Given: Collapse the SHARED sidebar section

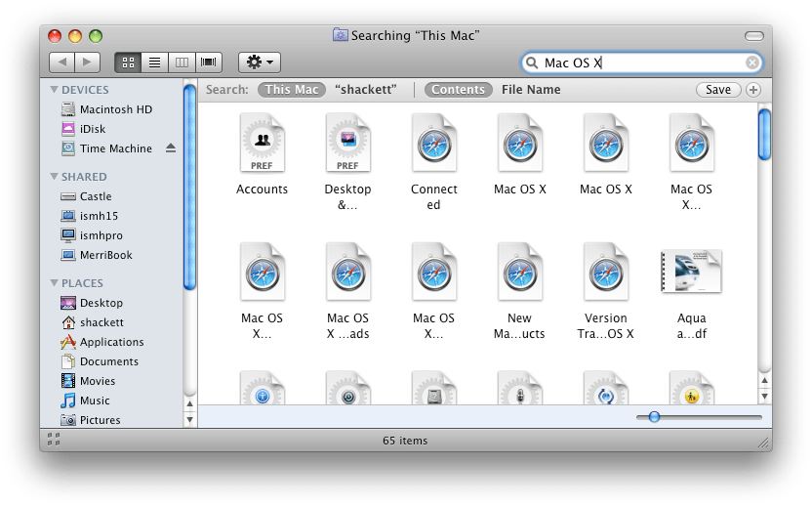Looking at the screenshot, I should point(54,177).
